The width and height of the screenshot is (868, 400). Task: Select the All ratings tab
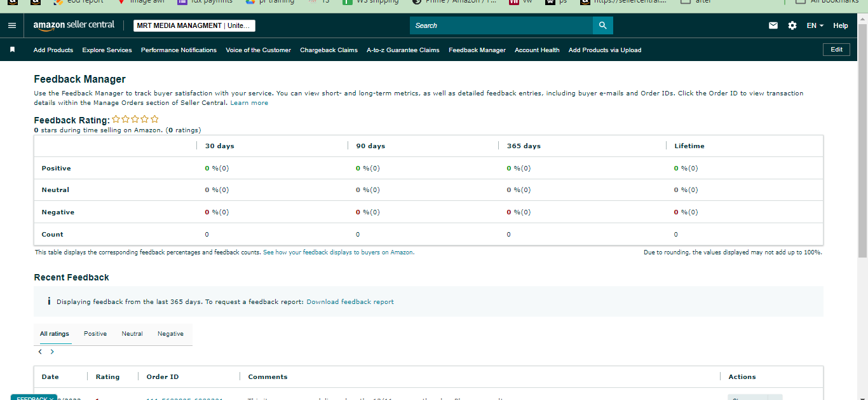(54, 334)
